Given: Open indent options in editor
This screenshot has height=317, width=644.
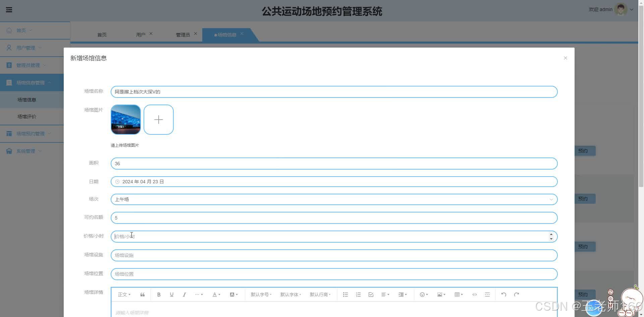Looking at the screenshot, I should pos(402,295).
